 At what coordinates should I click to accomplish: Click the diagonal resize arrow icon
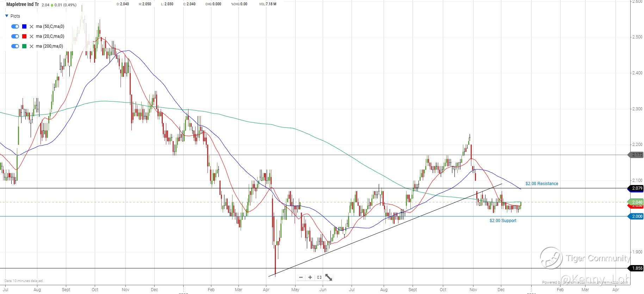[329, 277]
